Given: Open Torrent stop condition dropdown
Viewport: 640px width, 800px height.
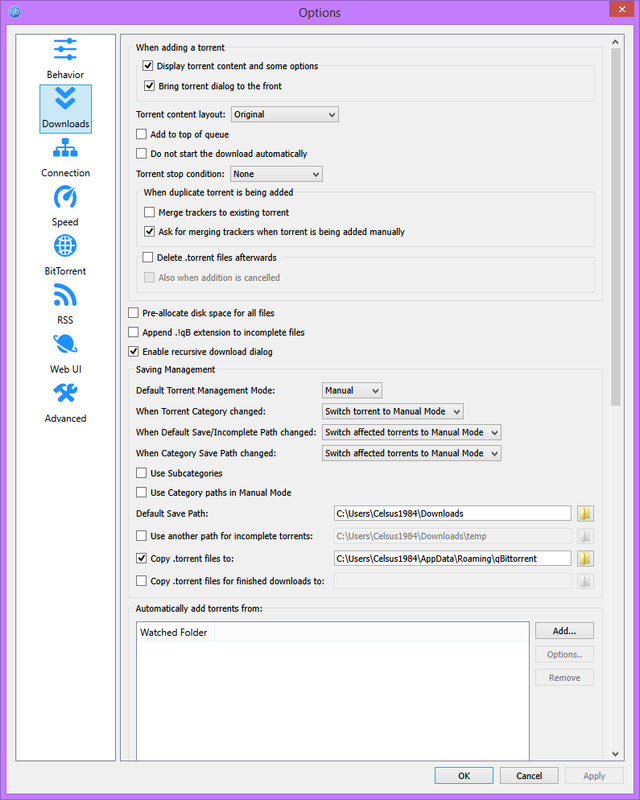Looking at the screenshot, I should click(276, 174).
